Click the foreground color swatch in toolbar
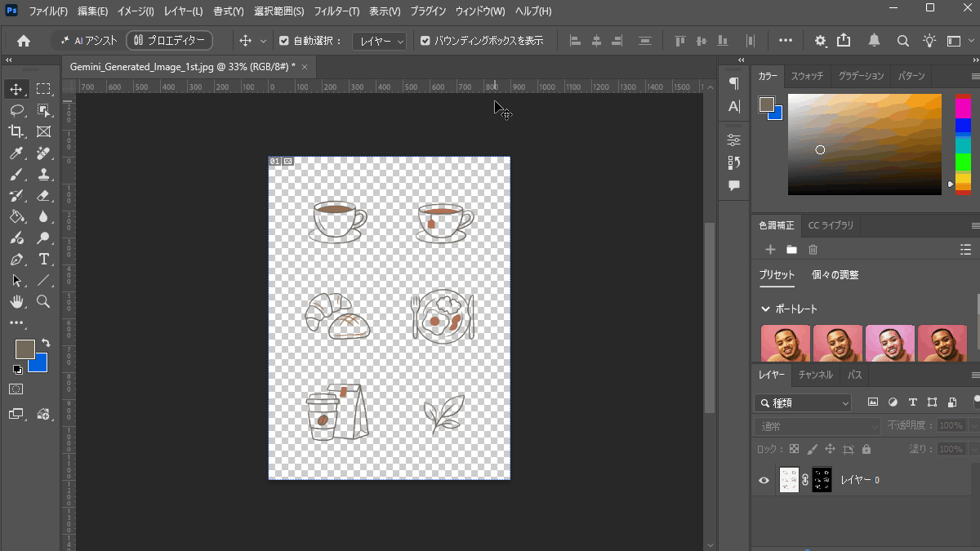The image size is (980, 551). click(24, 349)
